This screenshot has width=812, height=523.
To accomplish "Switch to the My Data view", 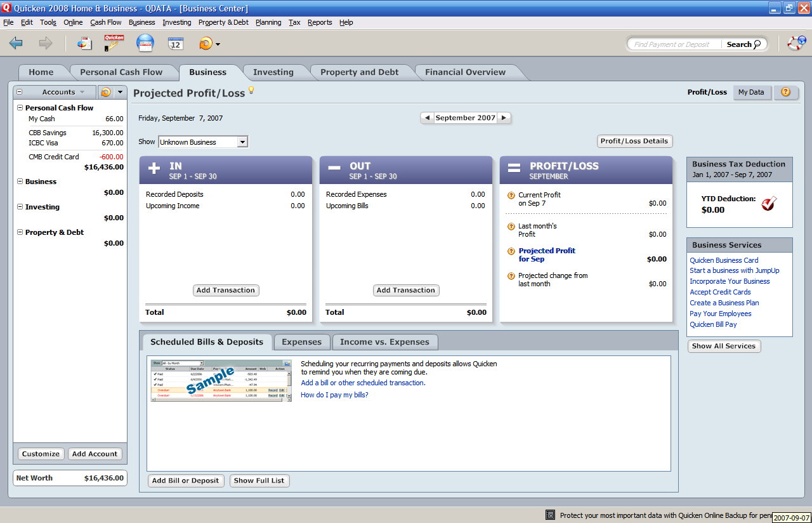I will 751,92.
